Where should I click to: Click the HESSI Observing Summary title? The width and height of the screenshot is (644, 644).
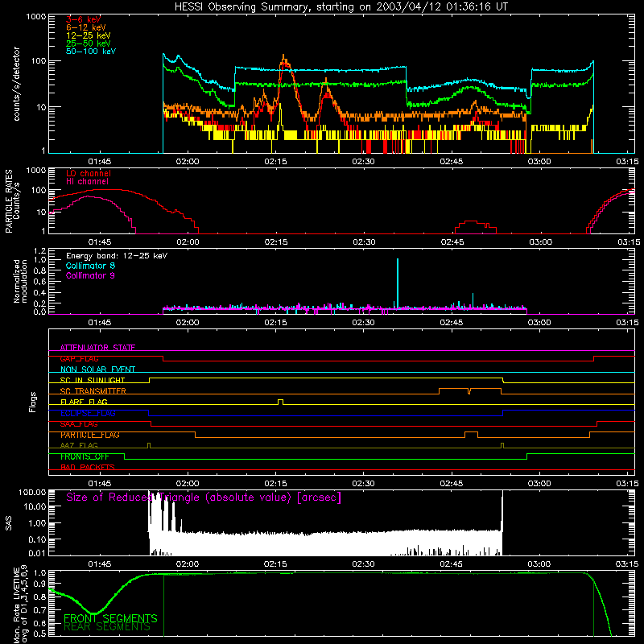point(341,7)
